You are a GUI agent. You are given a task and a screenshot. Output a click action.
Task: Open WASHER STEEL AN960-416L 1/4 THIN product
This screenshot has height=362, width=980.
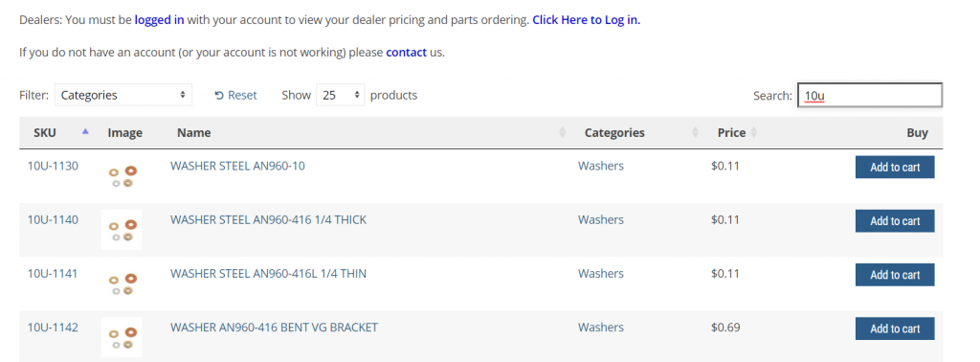coord(268,273)
